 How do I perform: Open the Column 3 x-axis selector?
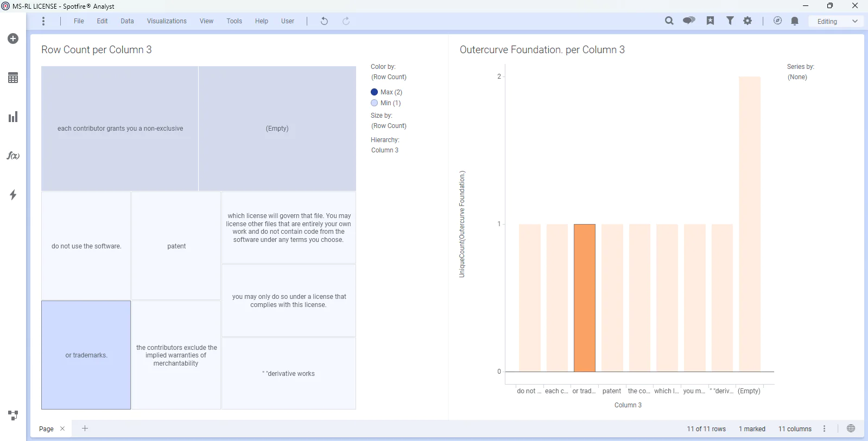pos(628,405)
